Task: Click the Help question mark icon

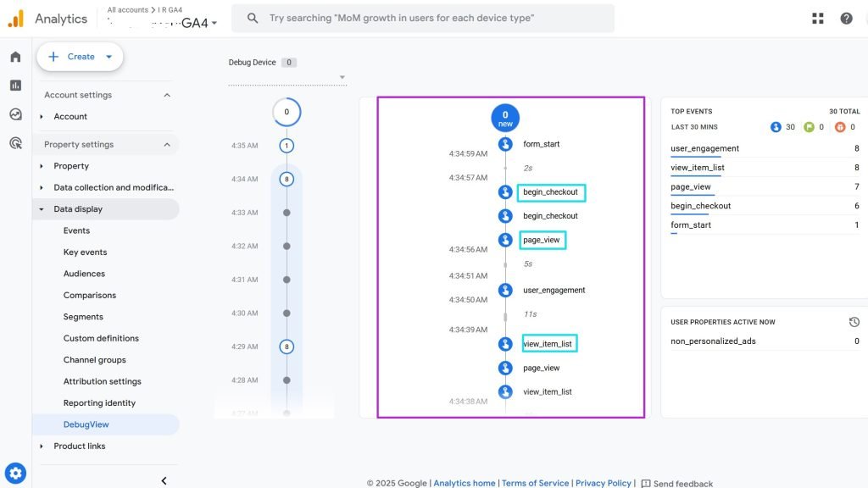Action: pos(846,18)
